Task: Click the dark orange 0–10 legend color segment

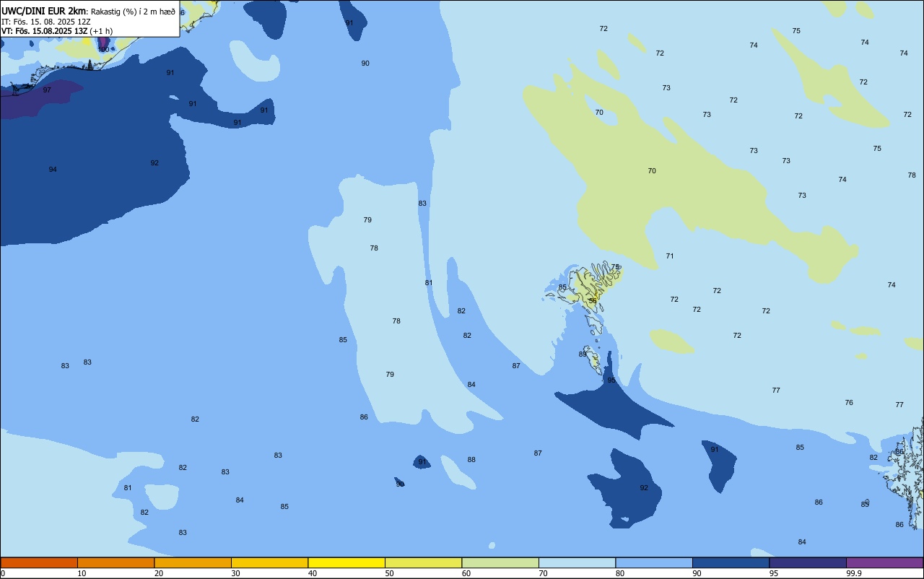Action: [39, 562]
